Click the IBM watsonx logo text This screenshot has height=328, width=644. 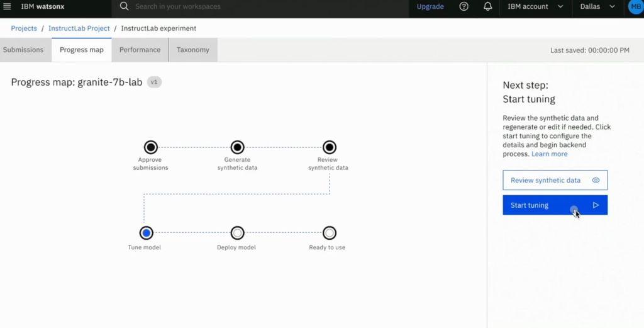tap(43, 6)
